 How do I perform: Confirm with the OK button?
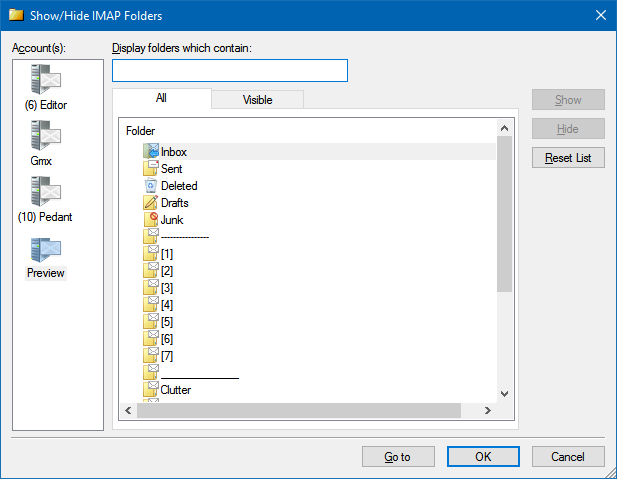[483, 457]
